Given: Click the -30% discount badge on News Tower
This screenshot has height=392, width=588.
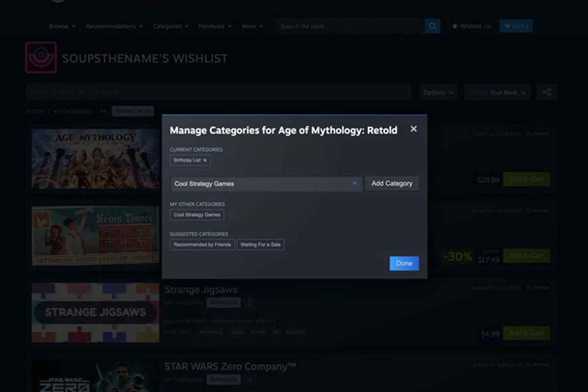Looking at the screenshot, I should [458, 256].
